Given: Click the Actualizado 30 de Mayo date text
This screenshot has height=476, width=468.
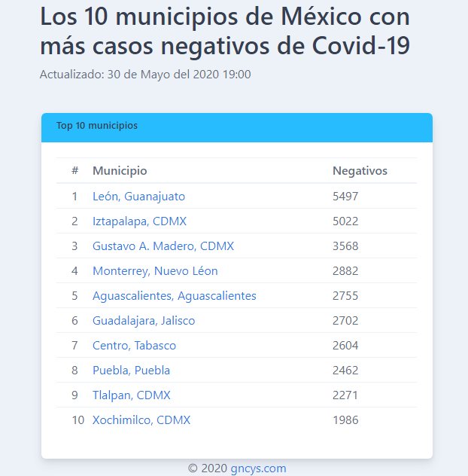Looking at the screenshot, I should pos(145,75).
